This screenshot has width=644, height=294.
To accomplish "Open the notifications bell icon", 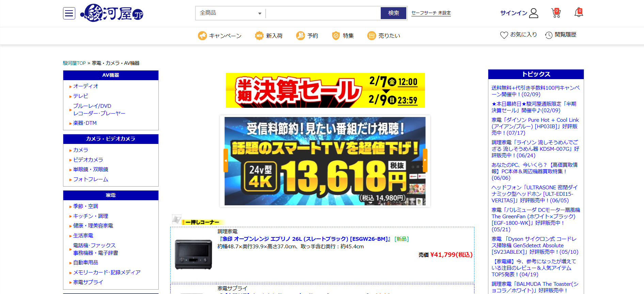I will point(578,13).
